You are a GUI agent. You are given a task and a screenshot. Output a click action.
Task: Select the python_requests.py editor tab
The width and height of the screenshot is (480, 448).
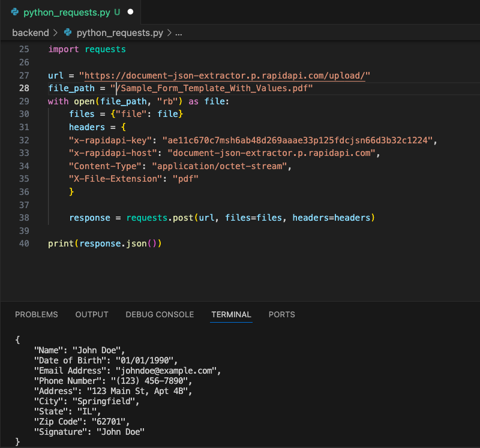[67, 12]
